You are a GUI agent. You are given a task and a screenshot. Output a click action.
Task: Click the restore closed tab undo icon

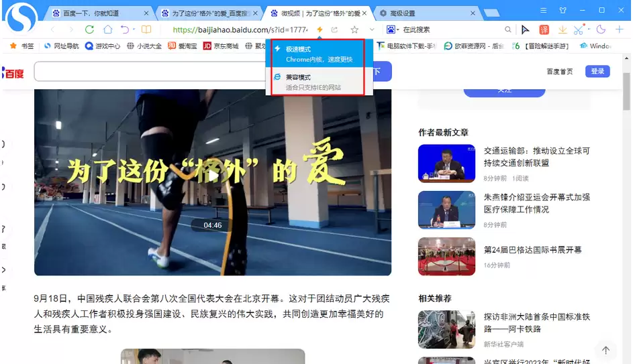pyautogui.click(x=125, y=29)
